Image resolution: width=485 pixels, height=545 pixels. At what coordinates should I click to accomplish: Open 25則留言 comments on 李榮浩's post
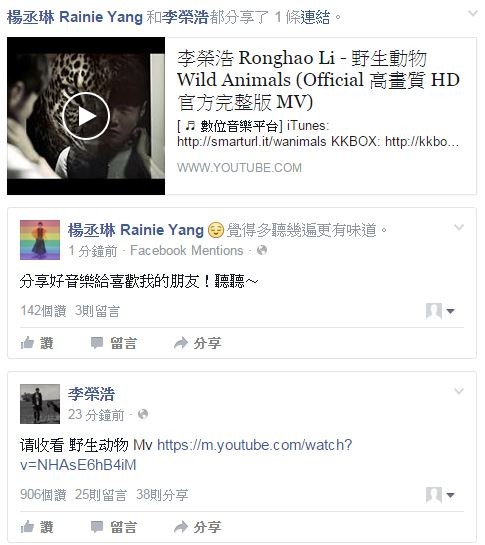coord(101,495)
